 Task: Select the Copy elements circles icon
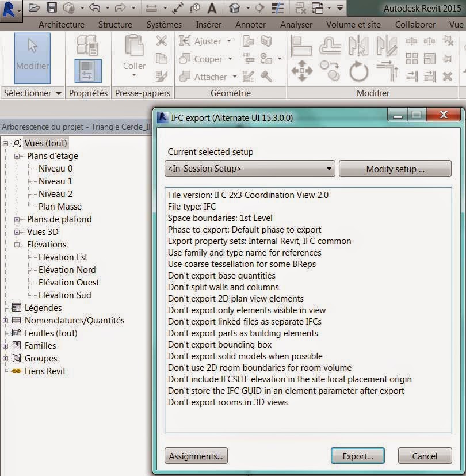(x=330, y=71)
